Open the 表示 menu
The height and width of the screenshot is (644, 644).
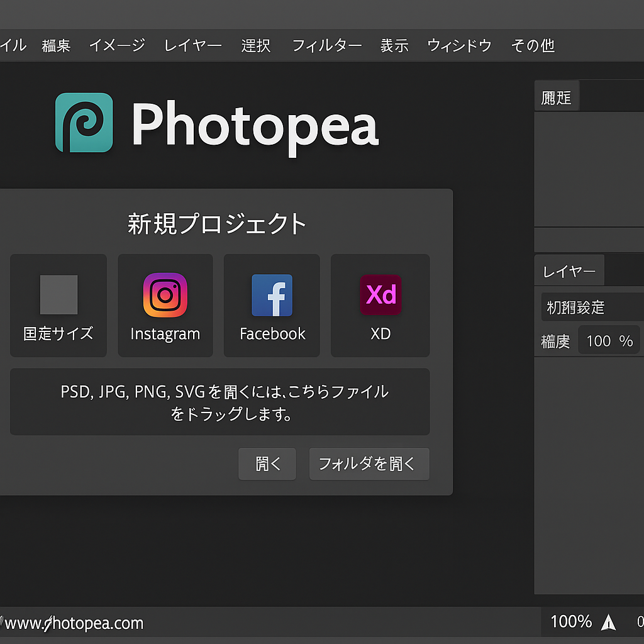click(x=394, y=45)
